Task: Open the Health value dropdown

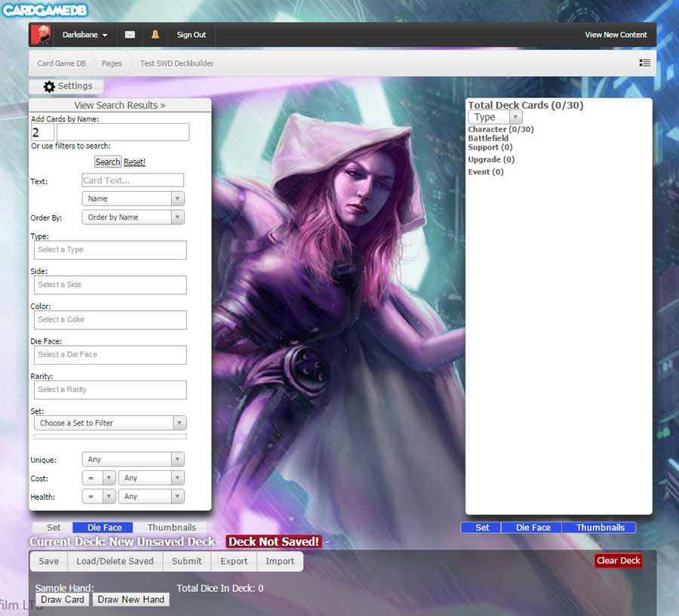Action: point(152,497)
